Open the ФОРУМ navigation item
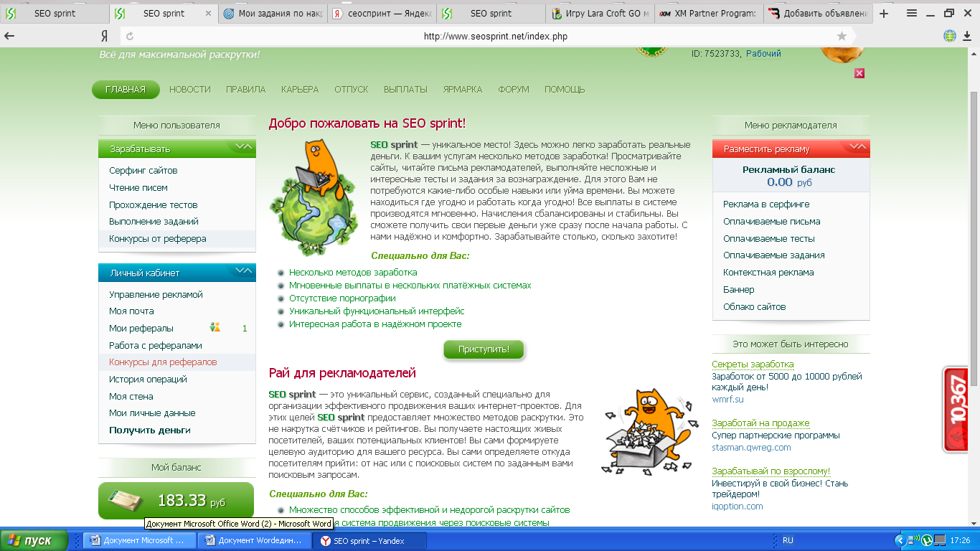This screenshot has height=551, width=980. tap(514, 90)
